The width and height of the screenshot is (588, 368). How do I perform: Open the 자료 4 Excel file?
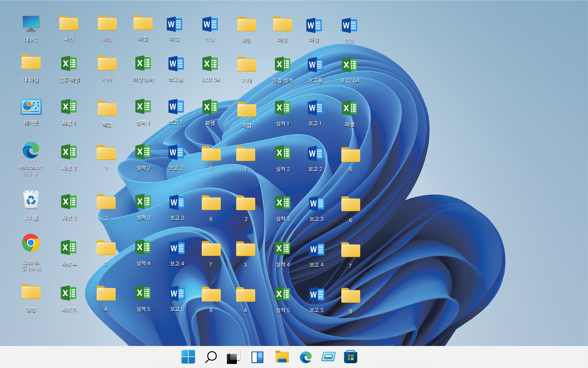pyautogui.click(x=69, y=247)
